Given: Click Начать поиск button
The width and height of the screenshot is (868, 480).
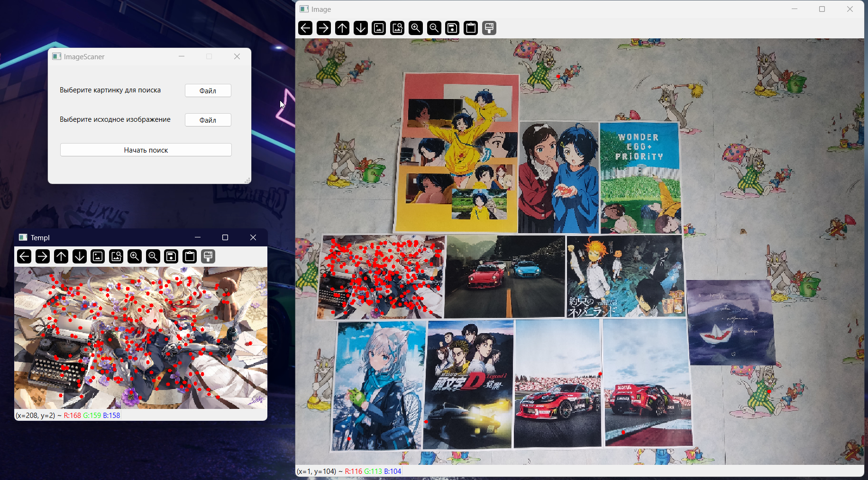Looking at the screenshot, I should point(146,150).
